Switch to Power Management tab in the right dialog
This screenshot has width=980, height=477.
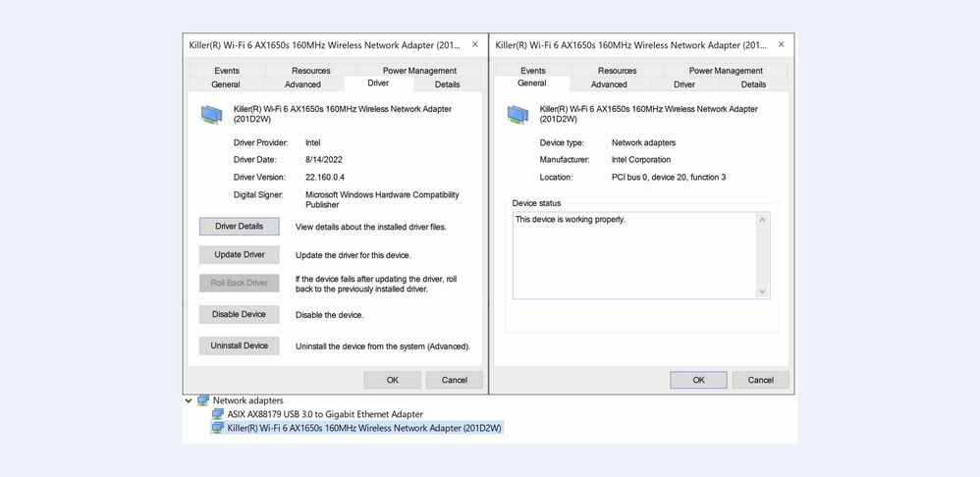pos(726,71)
